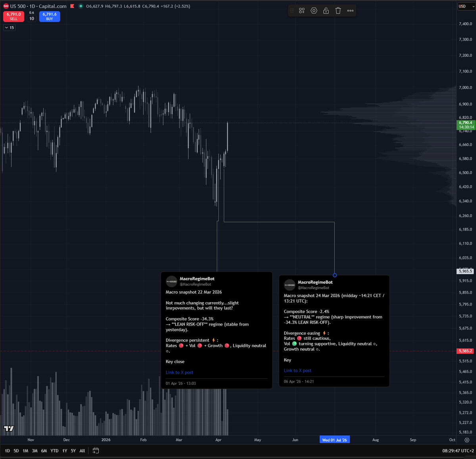Open the USD currency dropdown
476x459 pixels.
(466, 6)
